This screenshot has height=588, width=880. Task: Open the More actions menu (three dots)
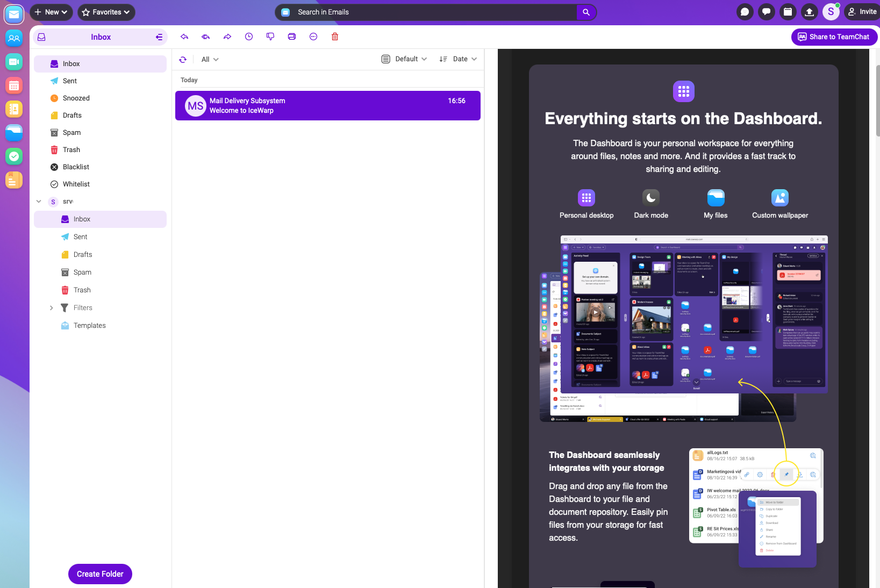click(313, 37)
